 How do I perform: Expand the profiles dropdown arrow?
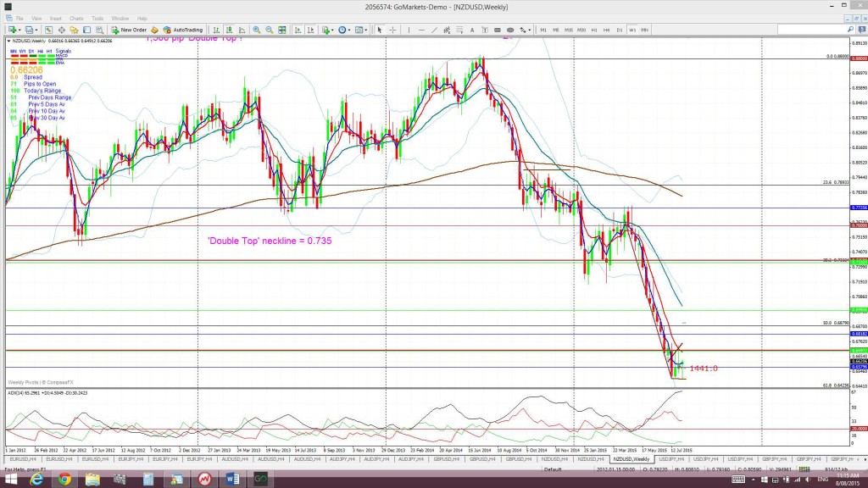pos(36,30)
